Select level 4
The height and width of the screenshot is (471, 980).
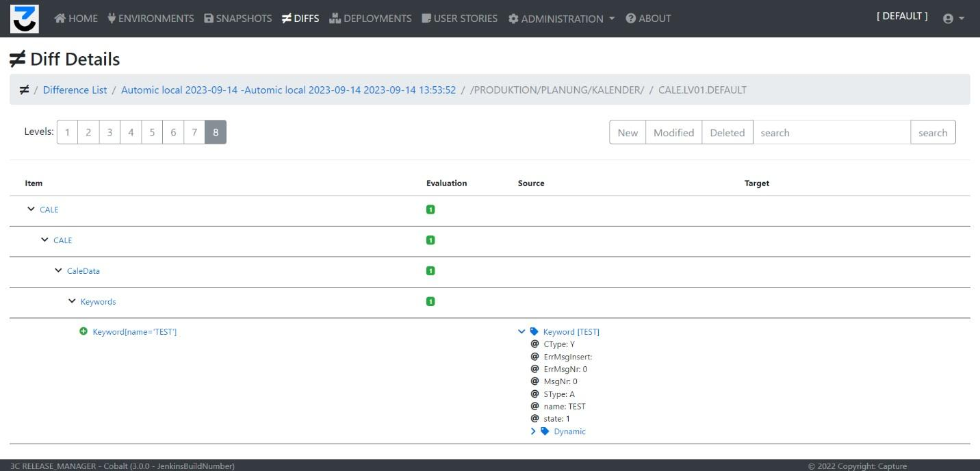coord(131,133)
